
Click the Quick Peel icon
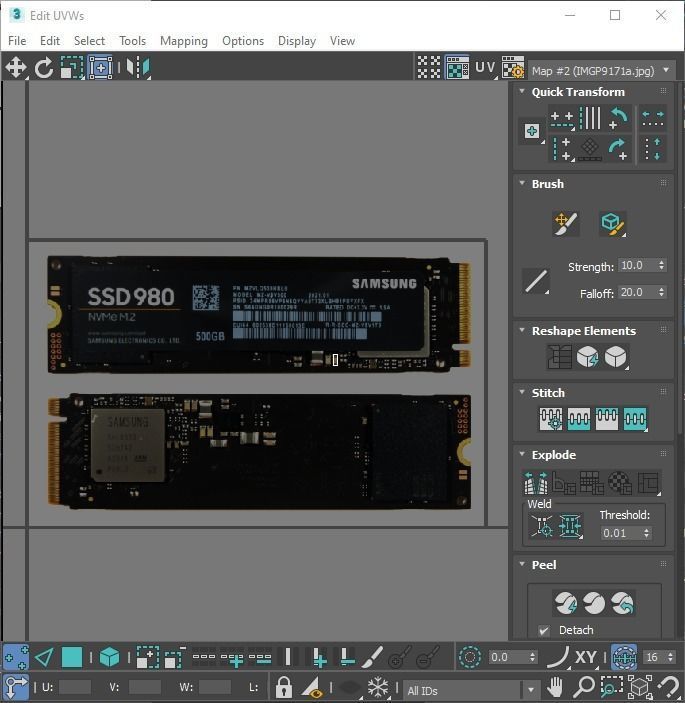[566, 603]
